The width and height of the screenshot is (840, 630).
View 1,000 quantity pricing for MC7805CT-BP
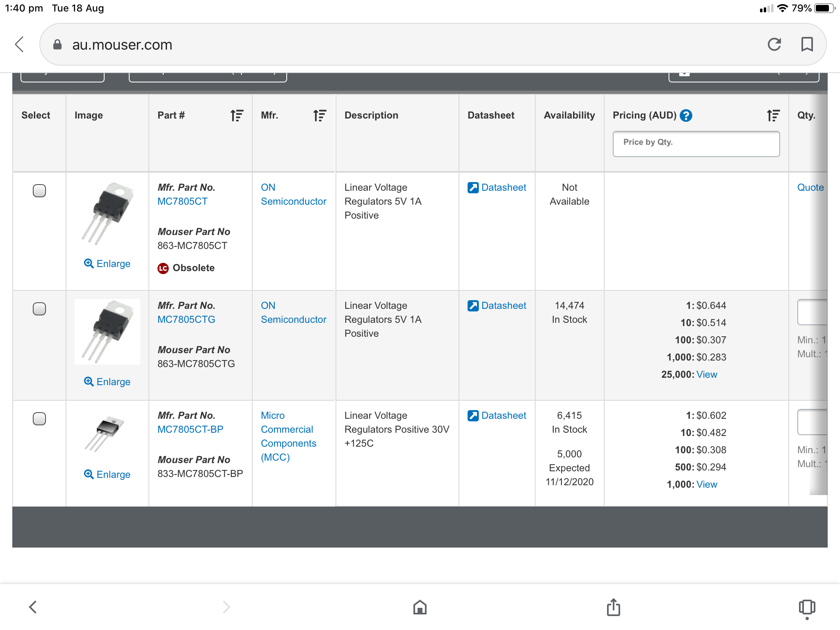click(x=707, y=484)
